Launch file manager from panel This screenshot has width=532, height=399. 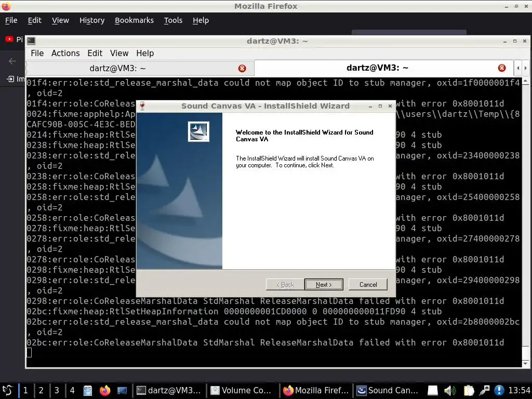pos(88,391)
